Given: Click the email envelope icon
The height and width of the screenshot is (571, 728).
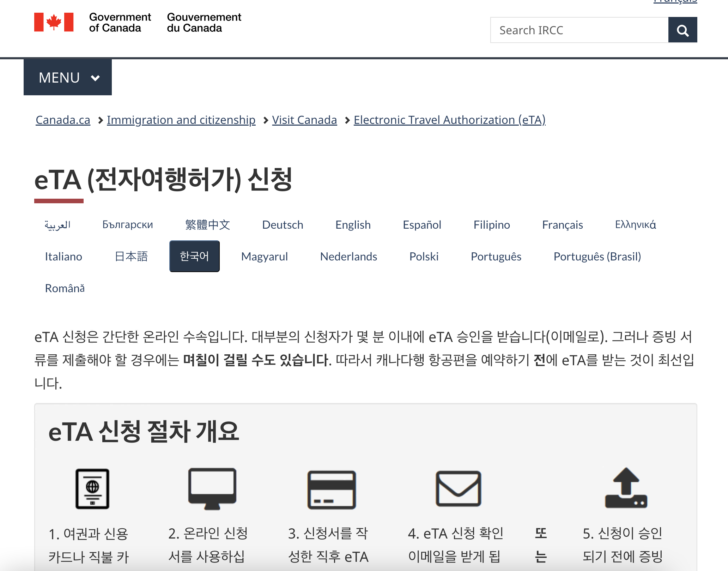Looking at the screenshot, I should tap(458, 488).
